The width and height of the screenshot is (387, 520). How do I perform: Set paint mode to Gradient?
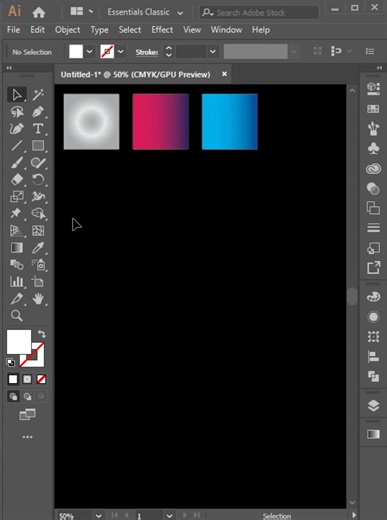click(x=27, y=379)
